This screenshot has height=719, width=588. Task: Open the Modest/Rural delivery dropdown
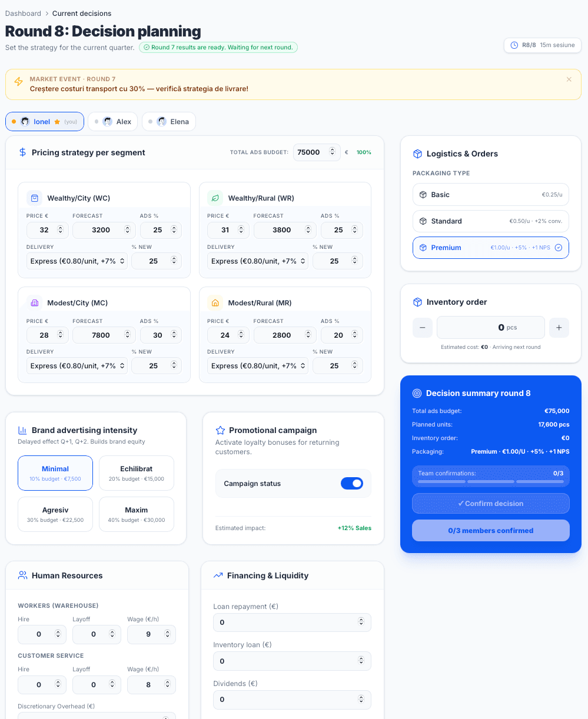click(x=258, y=366)
